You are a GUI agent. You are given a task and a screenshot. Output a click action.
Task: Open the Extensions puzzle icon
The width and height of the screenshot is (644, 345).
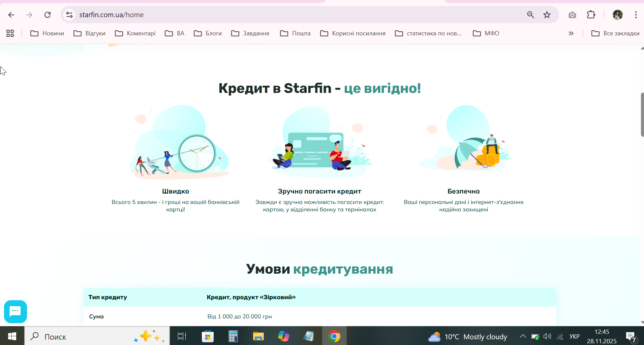click(591, 15)
